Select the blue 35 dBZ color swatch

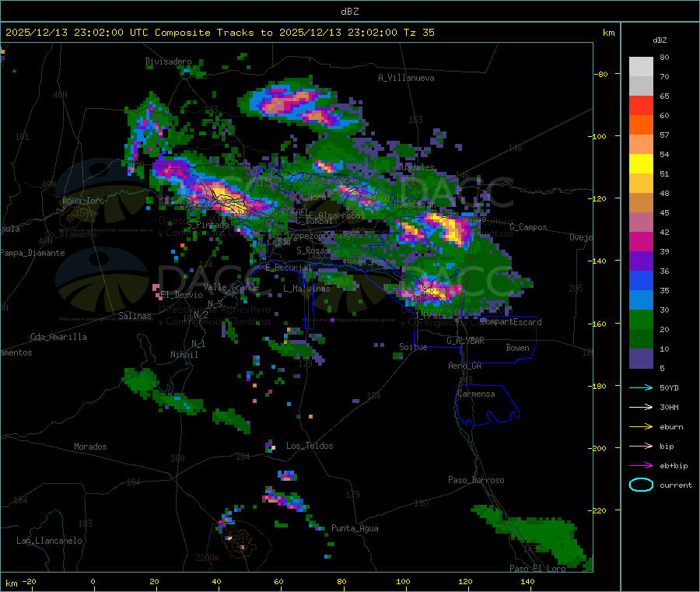[641, 281]
